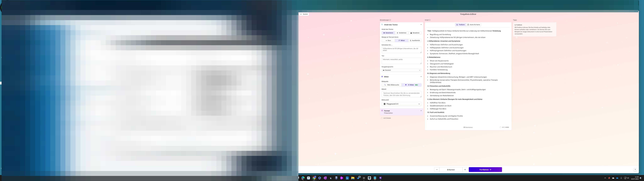Screen dimensions: 644x181
Task: Click bullet Begrüßung und Vorstellung
Action: [x=440, y=34]
